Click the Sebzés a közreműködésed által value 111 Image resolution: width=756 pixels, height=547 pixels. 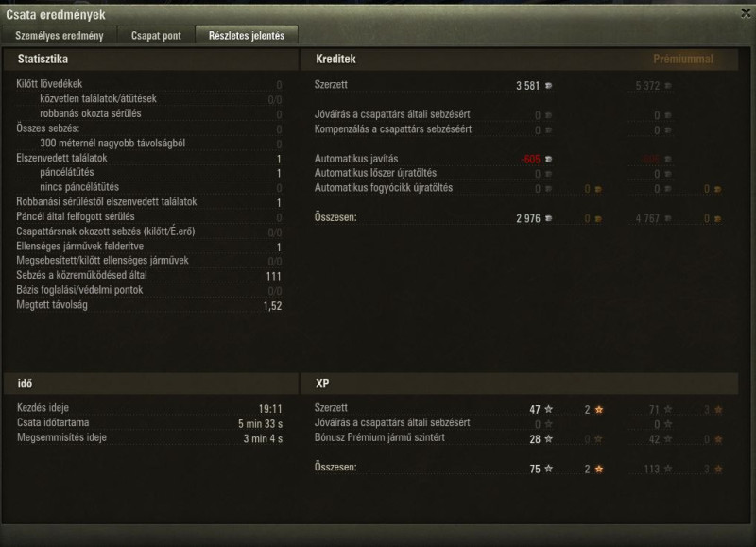tap(273, 276)
